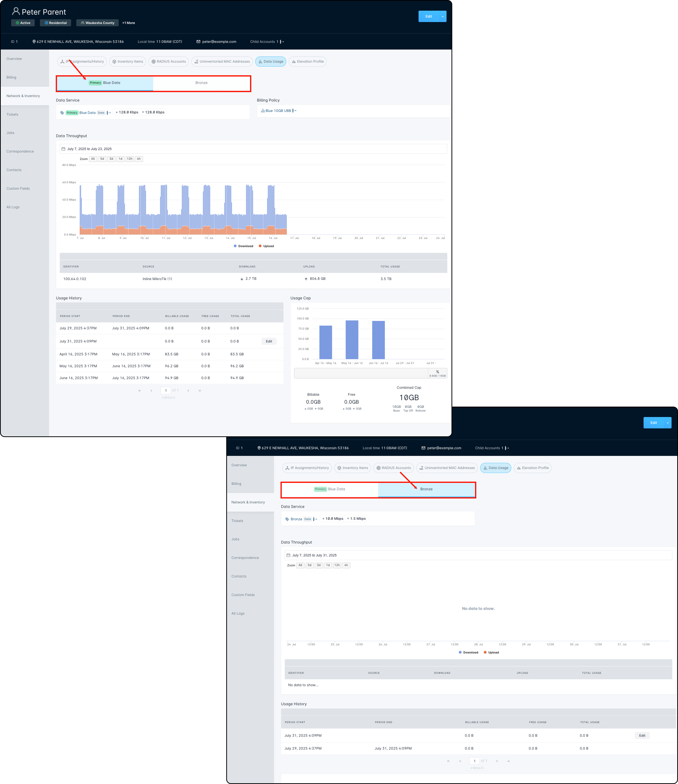Go to next page in top Usage History

pos(188,391)
